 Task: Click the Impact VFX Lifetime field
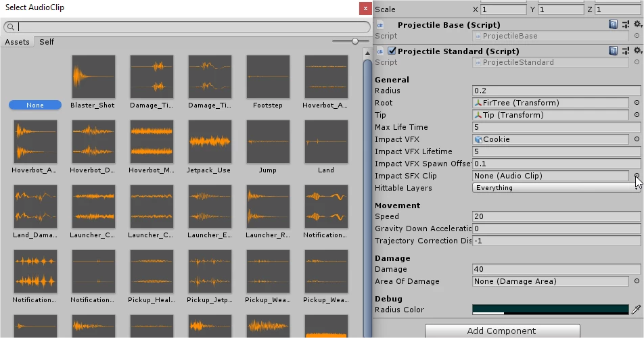pyautogui.click(x=557, y=151)
